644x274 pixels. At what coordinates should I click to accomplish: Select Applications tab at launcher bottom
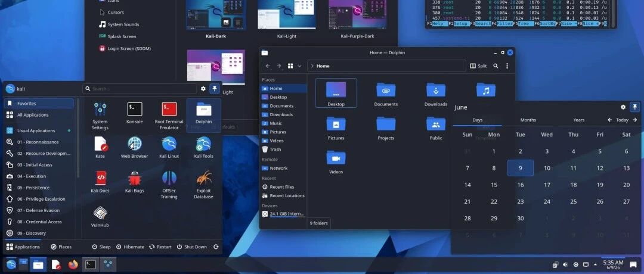23,247
